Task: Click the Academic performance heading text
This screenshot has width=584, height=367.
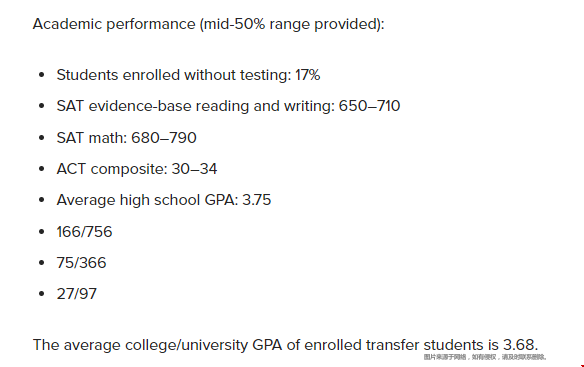Action: [x=209, y=24]
